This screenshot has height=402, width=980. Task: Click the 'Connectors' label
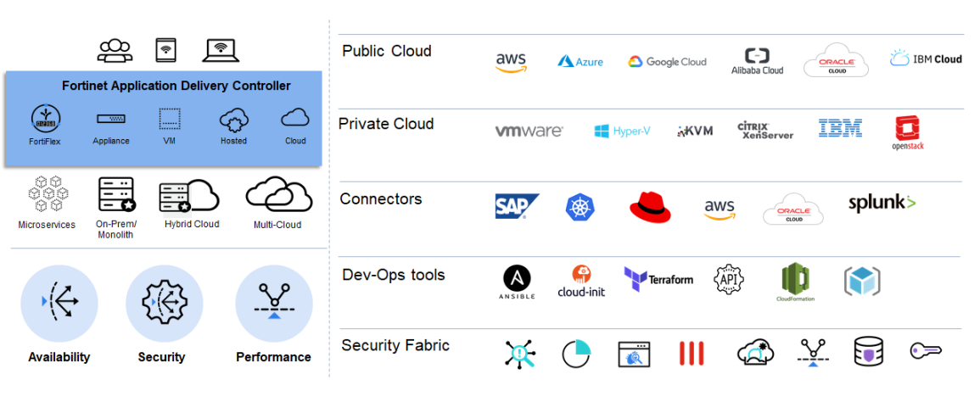pos(381,198)
